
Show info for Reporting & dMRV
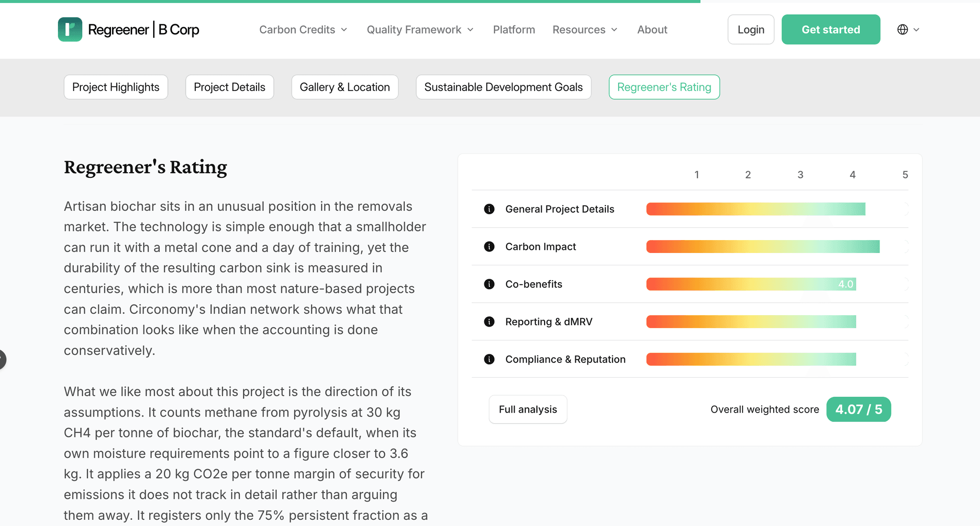(489, 322)
